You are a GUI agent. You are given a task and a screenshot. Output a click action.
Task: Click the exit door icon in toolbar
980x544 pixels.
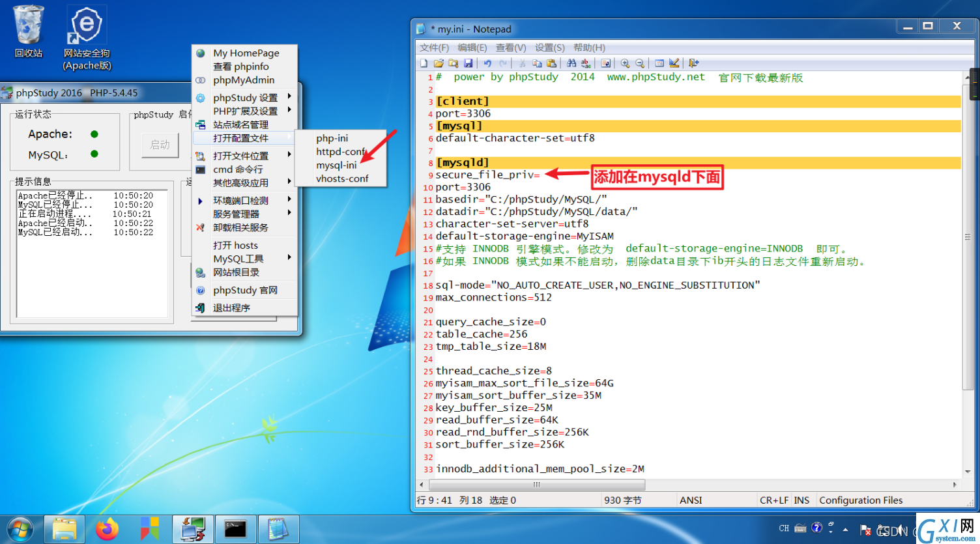[693, 63]
